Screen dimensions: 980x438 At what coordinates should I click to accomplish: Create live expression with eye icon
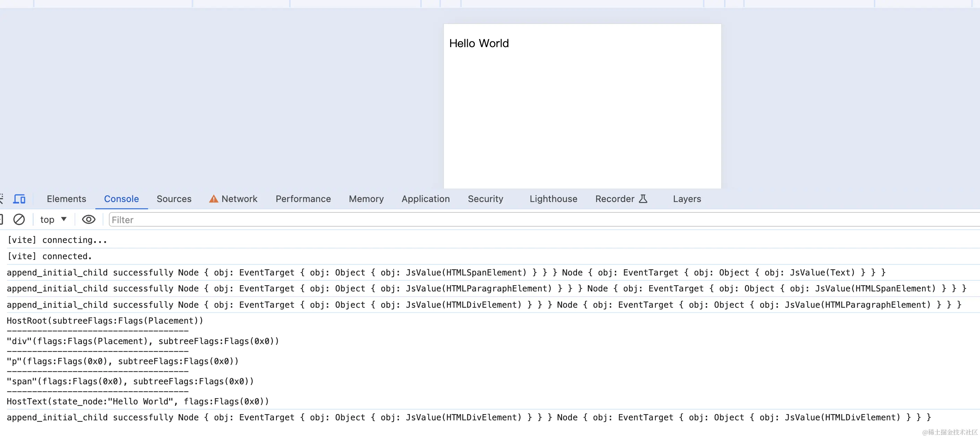point(89,219)
